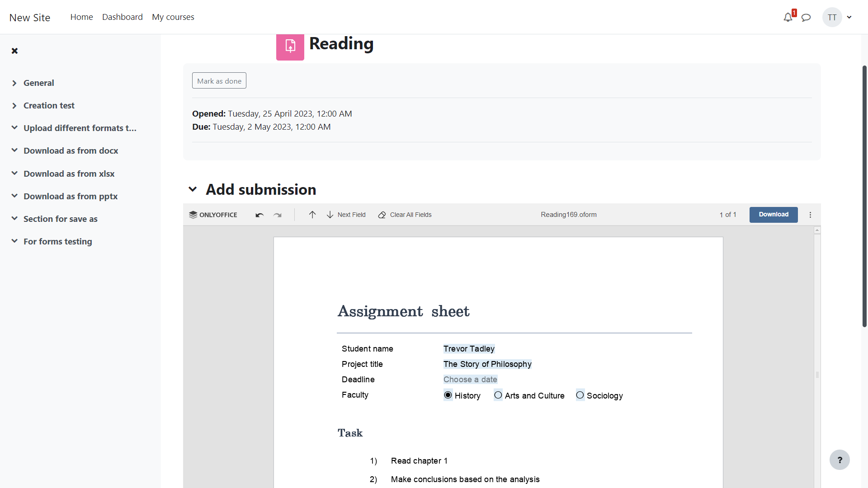Open the TT user account dropdown

tap(837, 17)
